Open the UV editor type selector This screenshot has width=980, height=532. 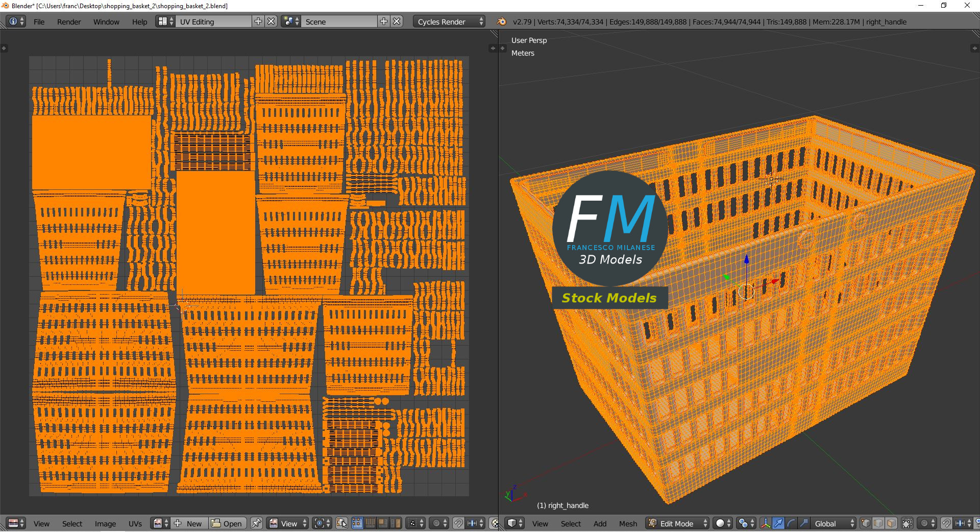click(16, 523)
